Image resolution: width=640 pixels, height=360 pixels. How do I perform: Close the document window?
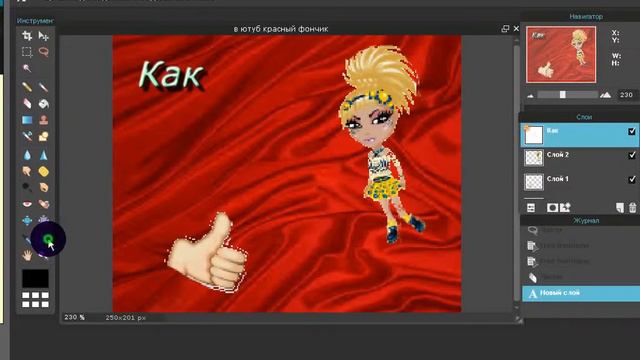pos(516,29)
